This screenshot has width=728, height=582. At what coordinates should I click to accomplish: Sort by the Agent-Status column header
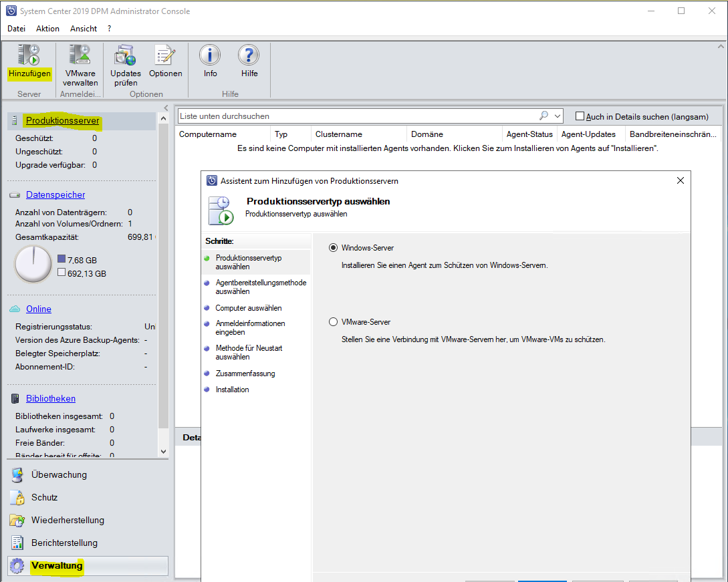click(529, 134)
